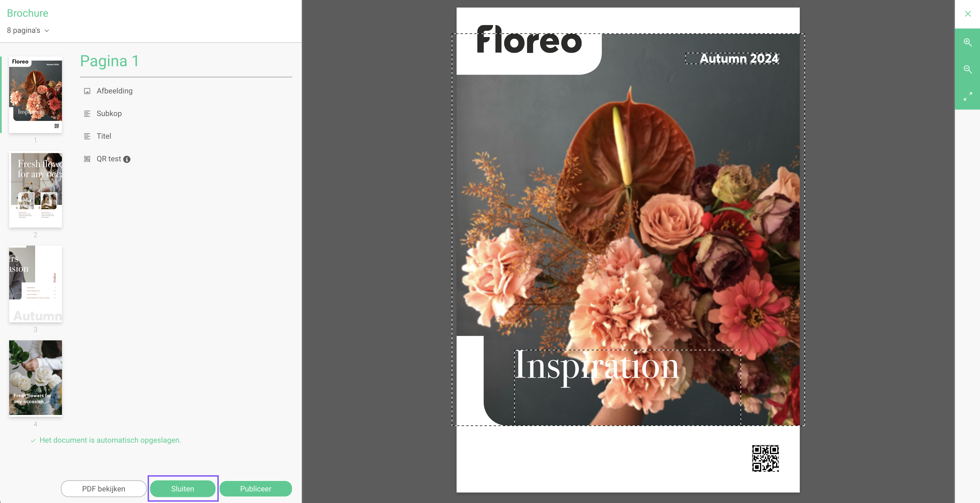The height and width of the screenshot is (503, 980).
Task: Click the Afbeelding image icon
Action: point(87,91)
